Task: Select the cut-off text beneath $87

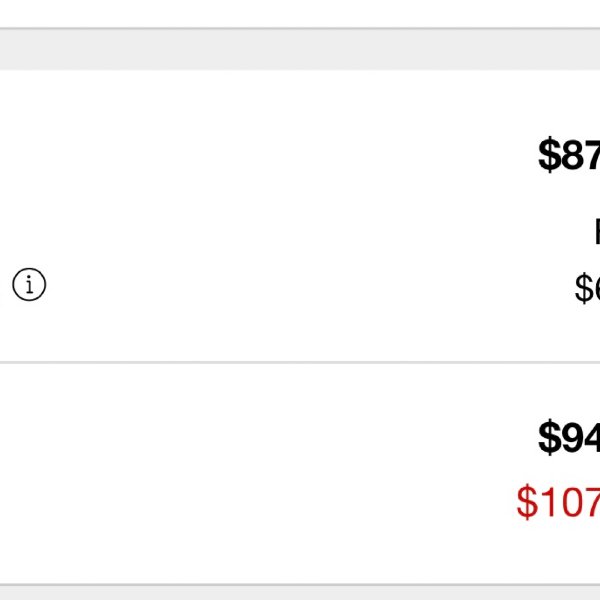Action: (x=597, y=231)
